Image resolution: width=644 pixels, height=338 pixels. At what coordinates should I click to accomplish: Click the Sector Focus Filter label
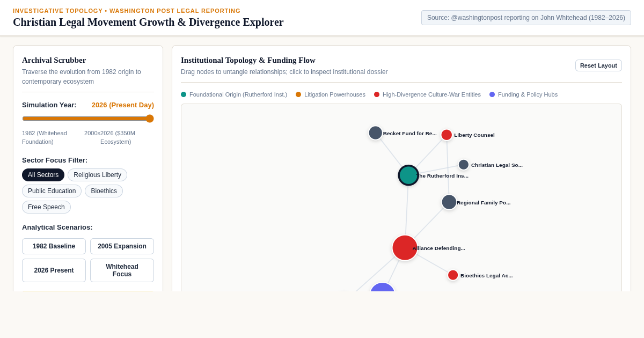pos(55,160)
